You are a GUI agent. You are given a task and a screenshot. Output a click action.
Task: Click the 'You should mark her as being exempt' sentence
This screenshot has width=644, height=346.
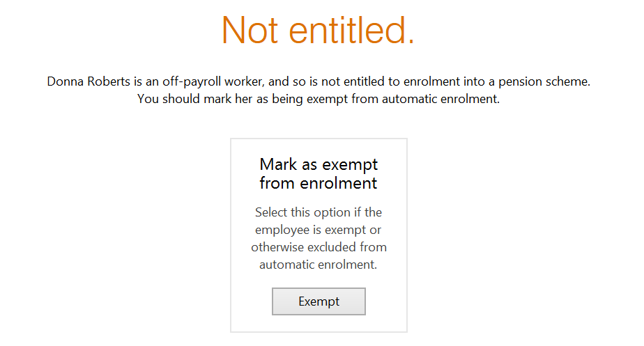pyautogui.click(x=319, y=99)
